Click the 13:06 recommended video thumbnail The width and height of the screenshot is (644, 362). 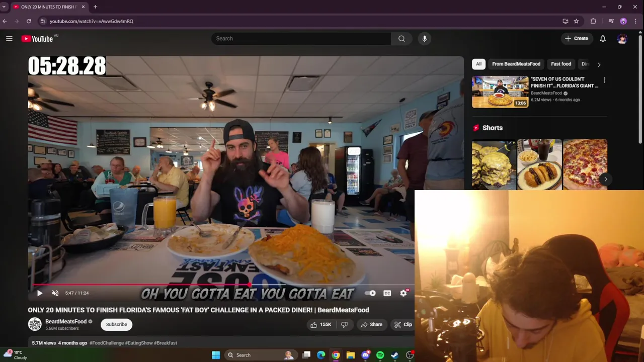point(500,92)
